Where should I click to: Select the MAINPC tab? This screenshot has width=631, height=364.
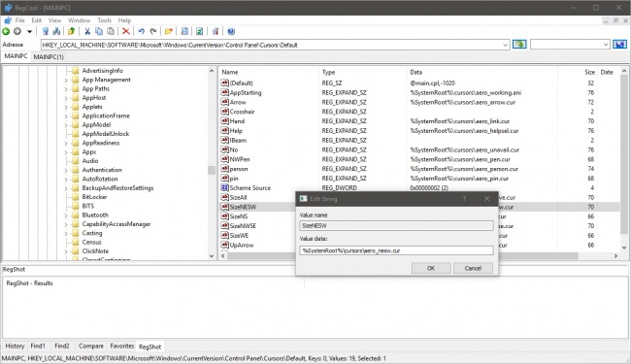pyautogui.click(x=16, y=56)
